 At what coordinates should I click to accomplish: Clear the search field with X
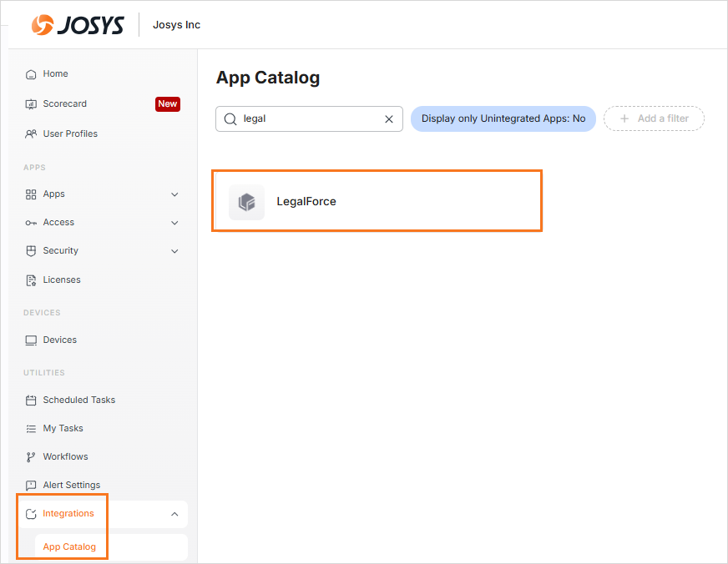tap(388, 119)
